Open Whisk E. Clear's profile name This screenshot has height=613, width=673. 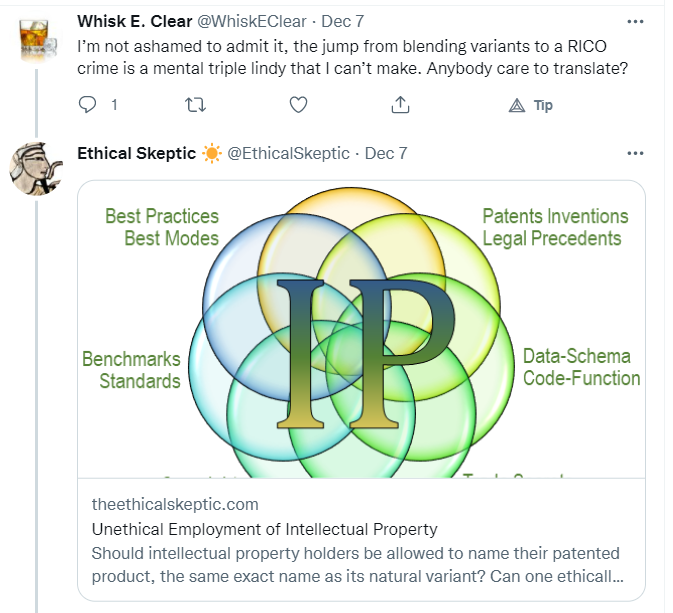coord(133,21)
